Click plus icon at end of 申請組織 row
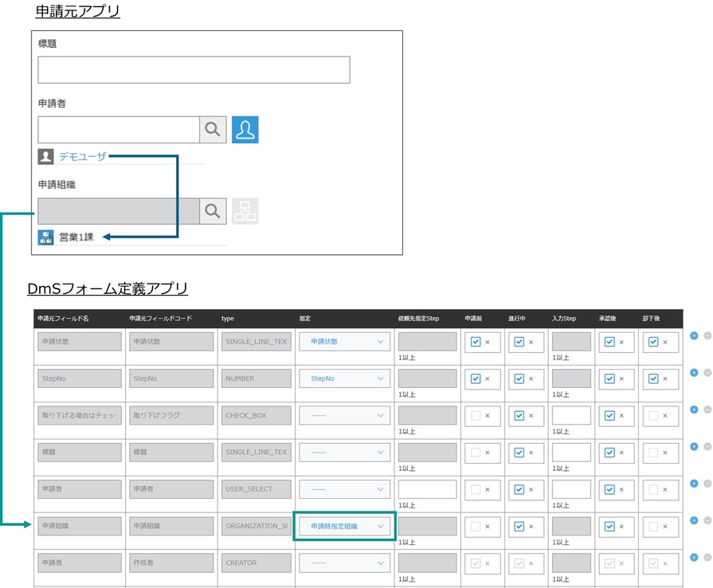 coord(694,520)
